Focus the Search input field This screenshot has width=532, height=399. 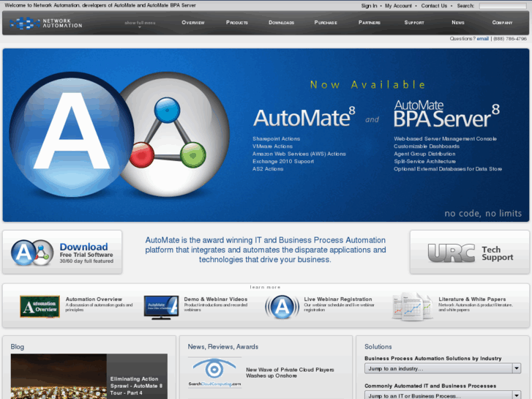pyautogui.click(x=503, y=6)
